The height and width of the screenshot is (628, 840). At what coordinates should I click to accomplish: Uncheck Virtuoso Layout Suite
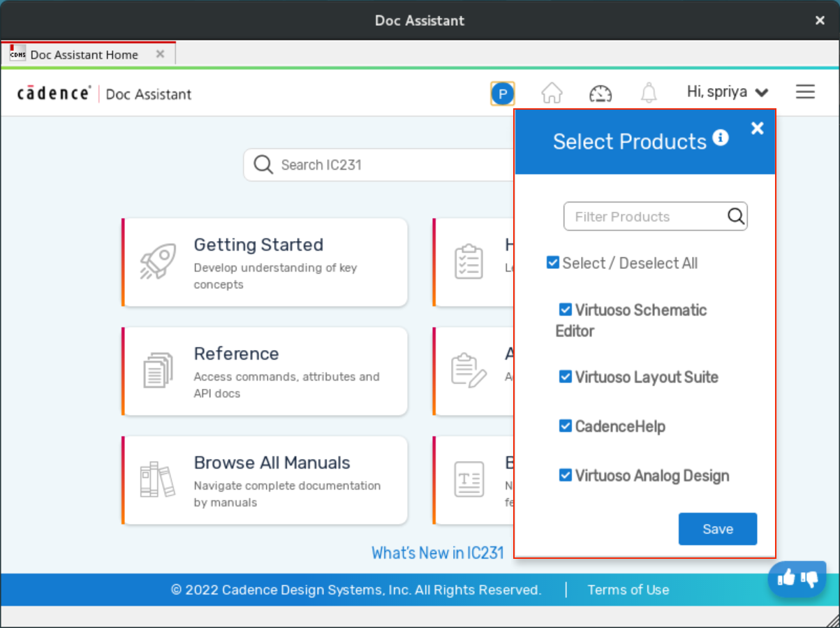[566, 377]
